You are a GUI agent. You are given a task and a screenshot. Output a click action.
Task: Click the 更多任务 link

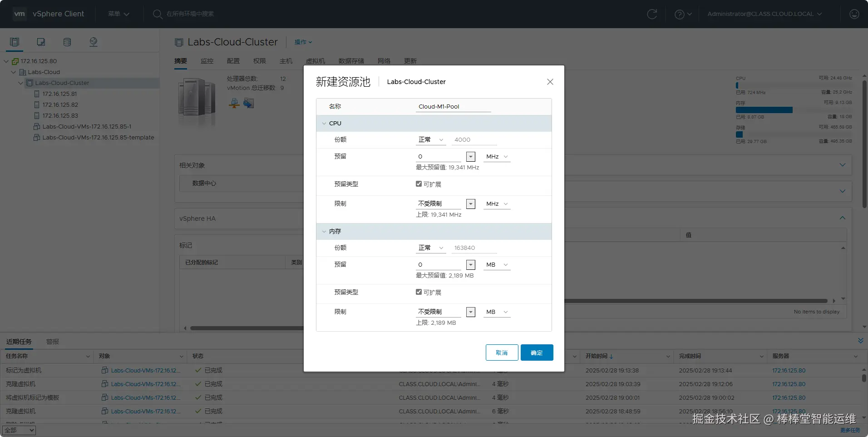pos(850,430)
